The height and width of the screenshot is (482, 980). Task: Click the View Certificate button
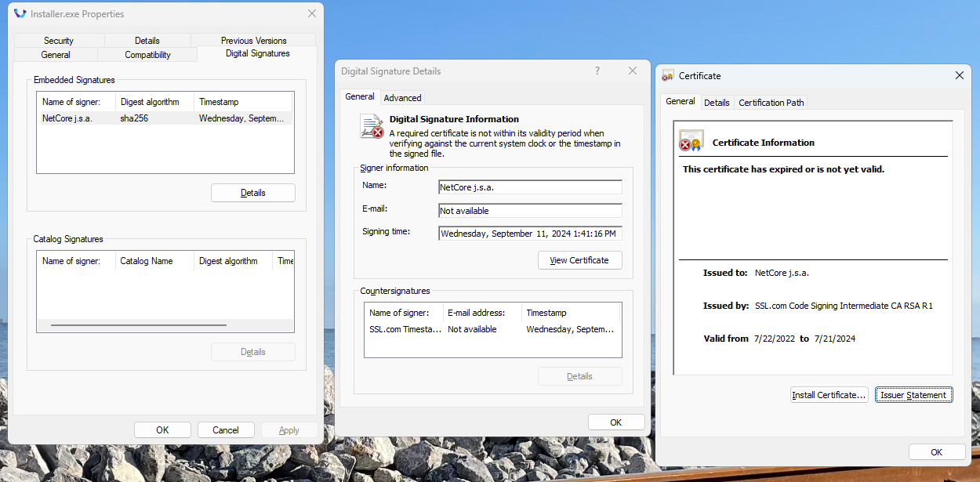[580, 260]
